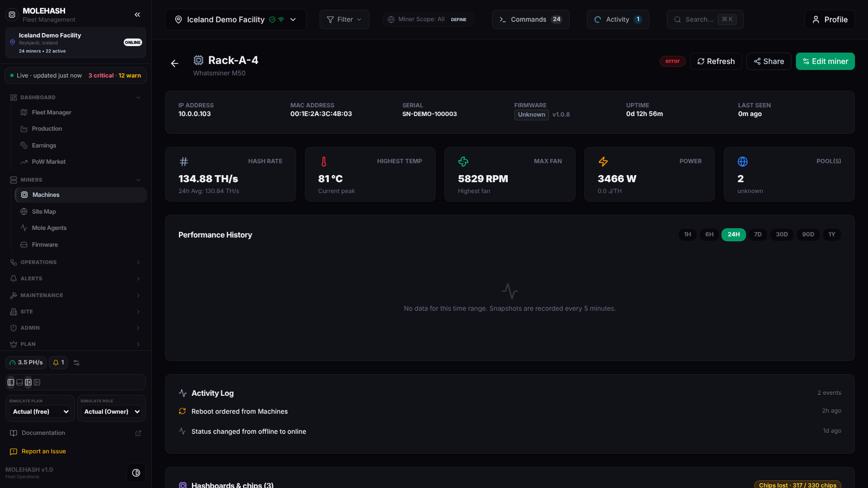Expand the Alerts section
Image resolution: width=868 pixels, height=488 pixels.
pyautogui.click(x=75, y=279)
